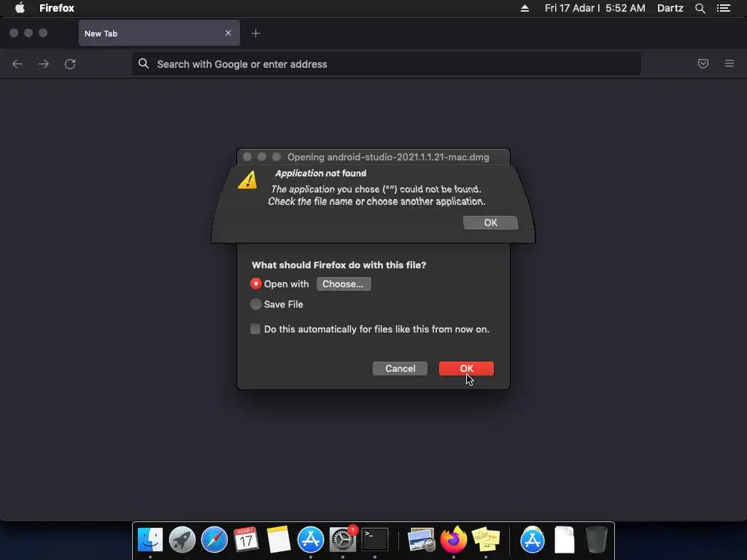The height and width of the screenshot is (560, 747).
Task: Open Launchpad from the Dock
Action: [182, 540]
